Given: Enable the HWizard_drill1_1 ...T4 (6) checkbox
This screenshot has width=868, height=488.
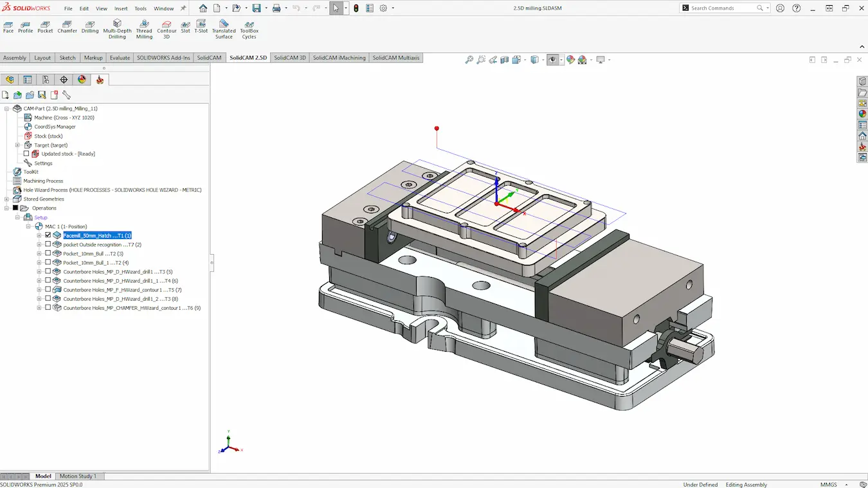Looking at the screenshot, I should tap(48, 280).
